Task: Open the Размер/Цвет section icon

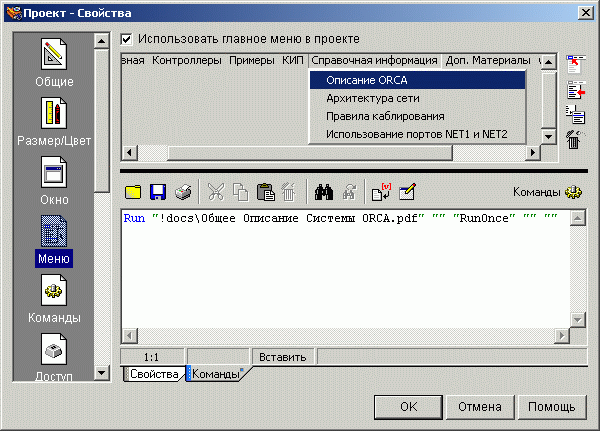Action: click(54, 113)
